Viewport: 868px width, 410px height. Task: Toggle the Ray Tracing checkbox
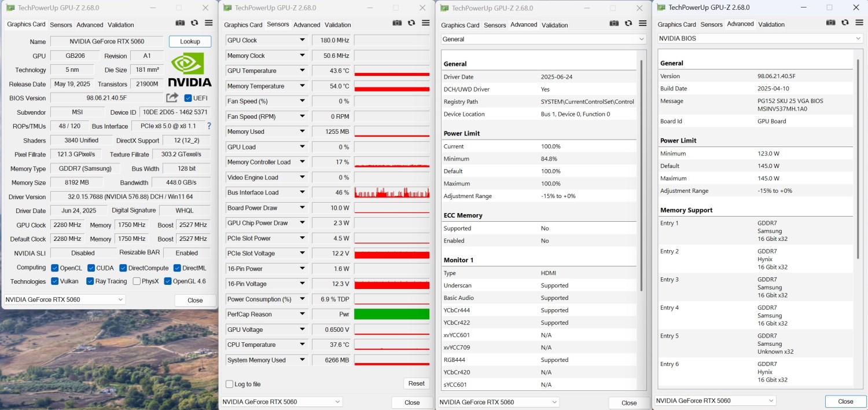click(90, 281)
